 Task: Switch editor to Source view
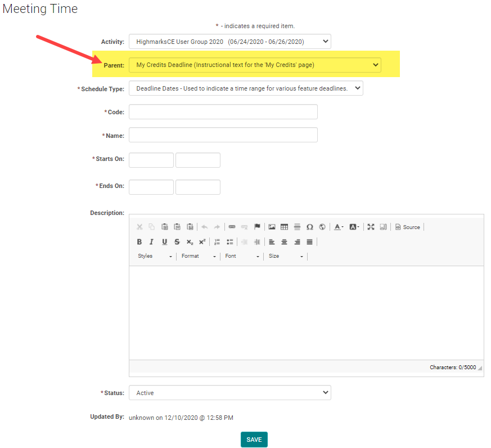click(x=407, y=227)
